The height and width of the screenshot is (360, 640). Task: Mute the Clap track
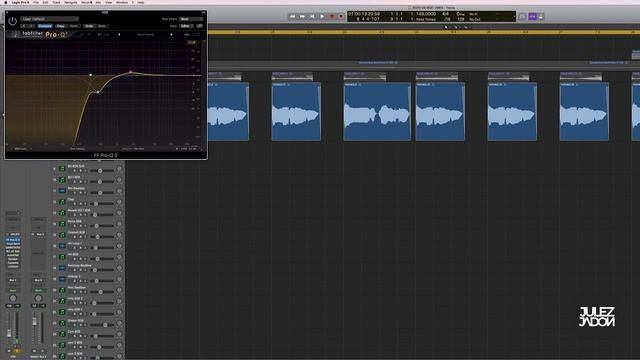pos(75,204)
